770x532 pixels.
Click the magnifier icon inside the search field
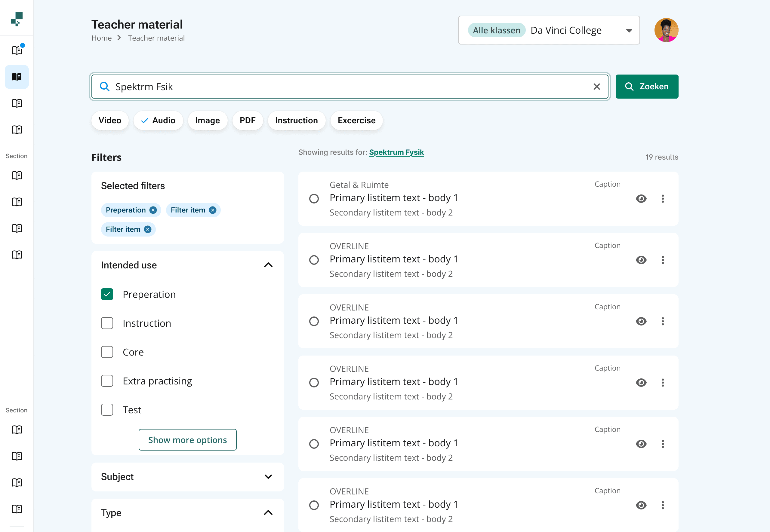105,87
